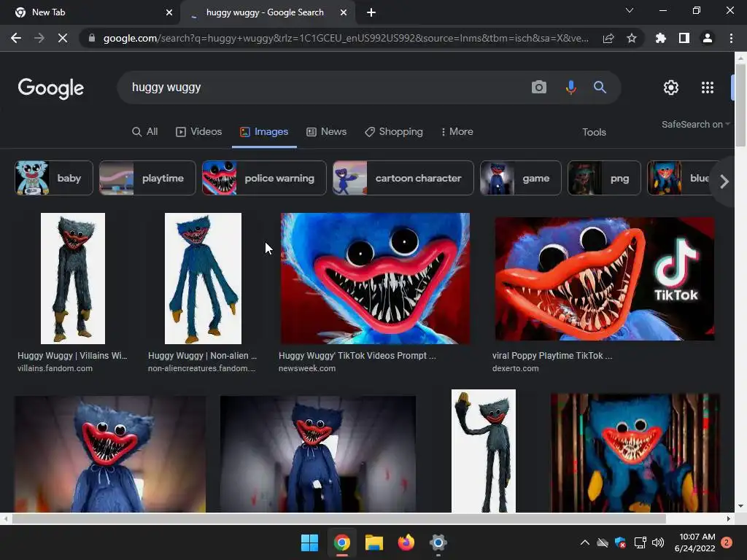Open the SafeSearch on dropdown
Screen dimensions: 747x560
click(x=695, y=124)
